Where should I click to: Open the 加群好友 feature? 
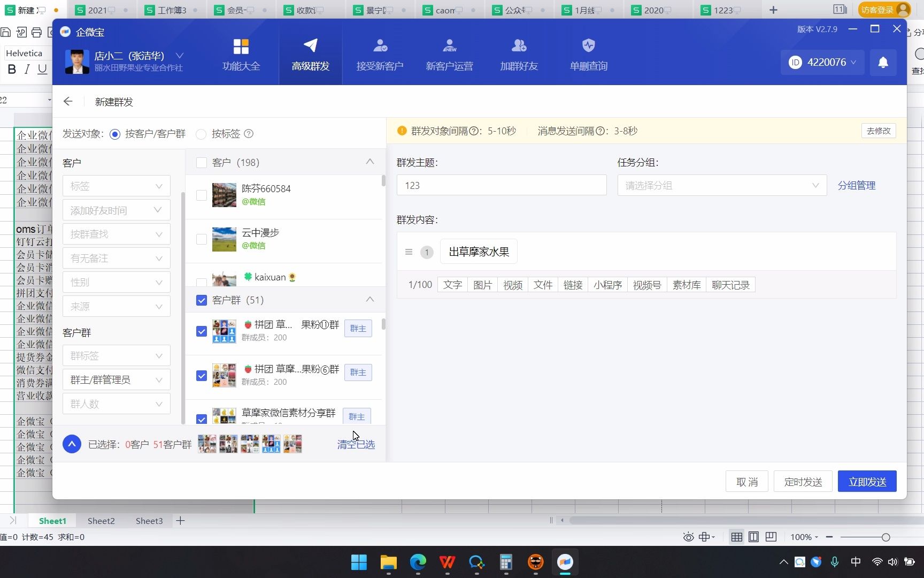click(518, 54)
